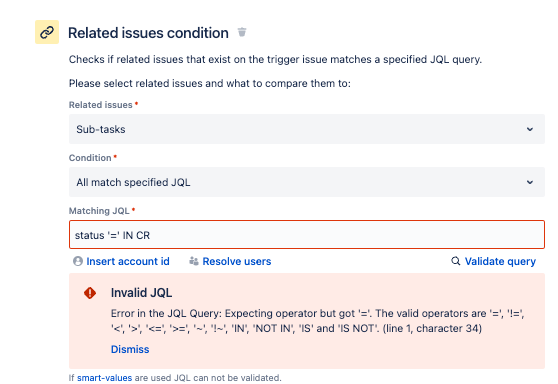The width and height of the screenshot is (558, 384).
Task: Delete the condition via trash icon
Action: point(242,32)
